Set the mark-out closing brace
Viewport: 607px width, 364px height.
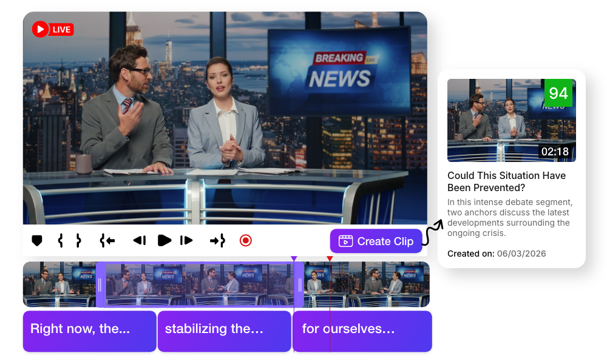click(x=78, y=241)
